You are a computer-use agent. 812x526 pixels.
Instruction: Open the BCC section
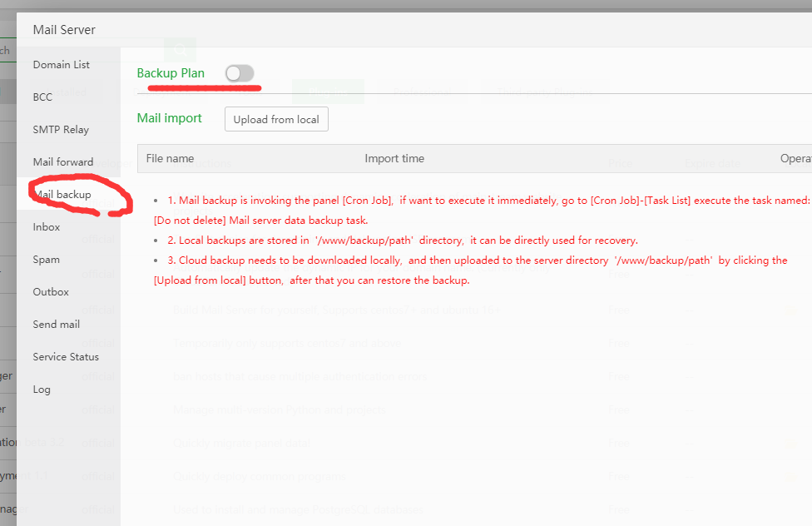click(42, 97)
